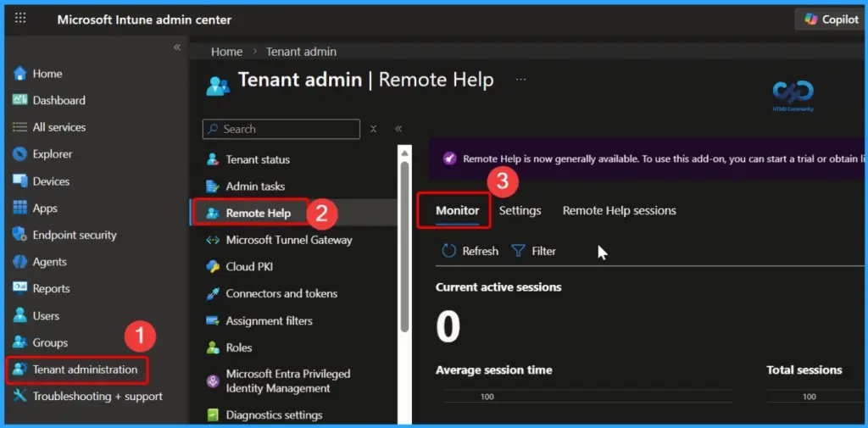Open the app launcher waffle menu
The height and width of the screenshot is (428, 868).
point(20,19)
